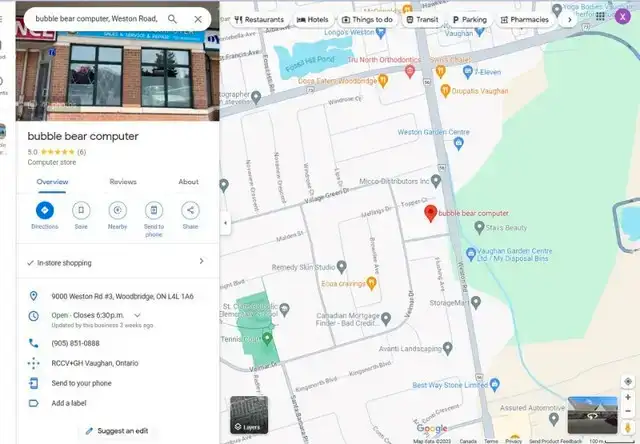Switch to the Reviews tab
The height and width of the screenshot is (444, 640).
pyautogui.click(x=123, y=182)
